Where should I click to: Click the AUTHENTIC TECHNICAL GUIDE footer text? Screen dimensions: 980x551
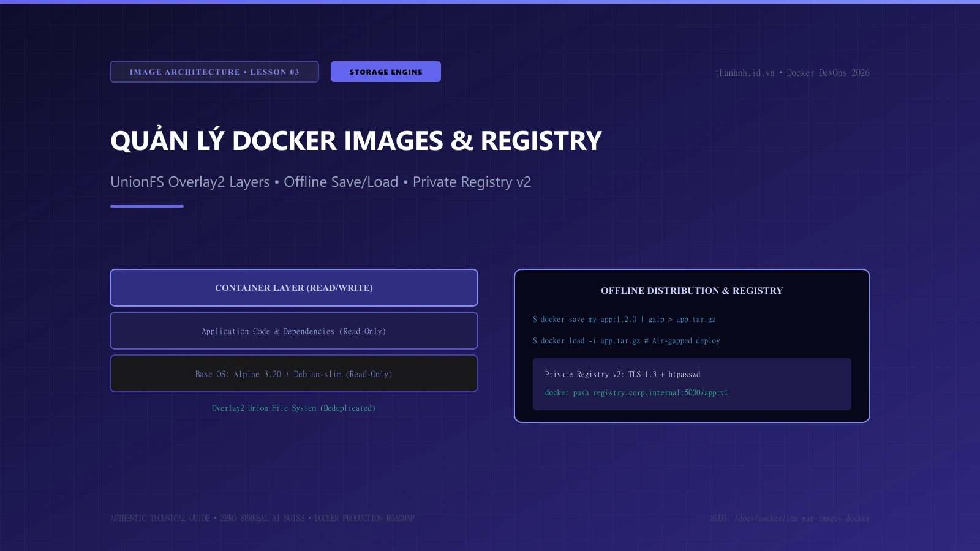click(262, 519)
